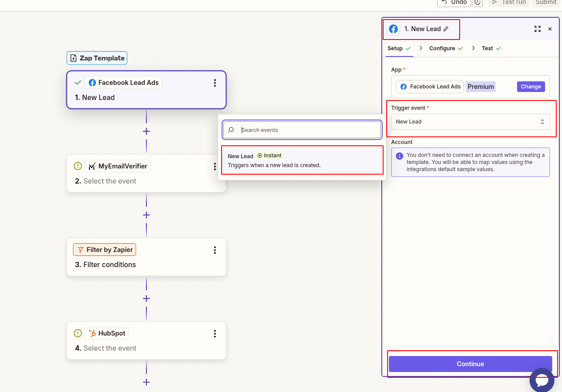Viewport: 562px width, 392px height.
Task: Click the HubSpot sprocket icon on step 4
Action: 92,333
